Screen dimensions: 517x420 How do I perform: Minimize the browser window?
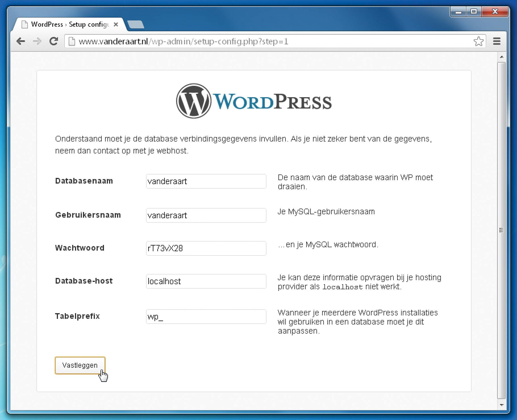pos(458,12)
